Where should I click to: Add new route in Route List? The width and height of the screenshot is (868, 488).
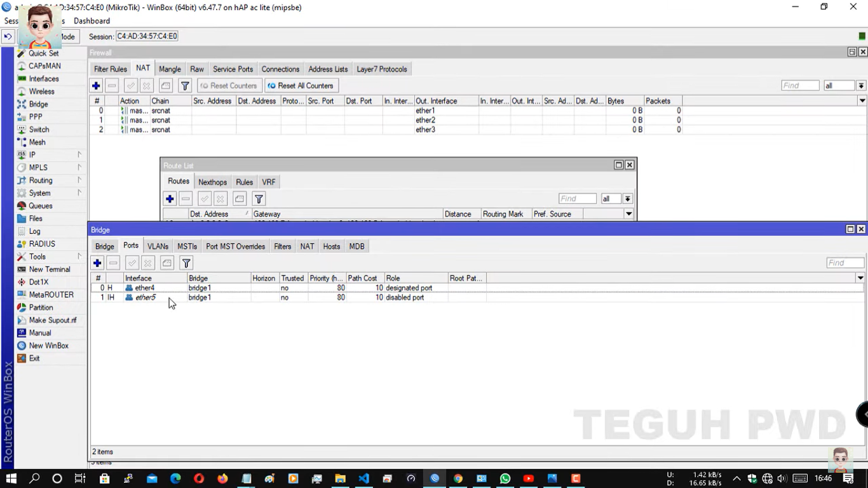click(x=170, y=199)
